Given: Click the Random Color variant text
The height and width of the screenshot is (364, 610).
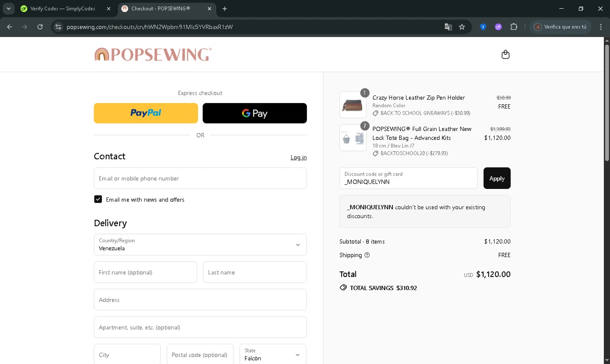Looking at the screenshot, I should click(389, 106).
